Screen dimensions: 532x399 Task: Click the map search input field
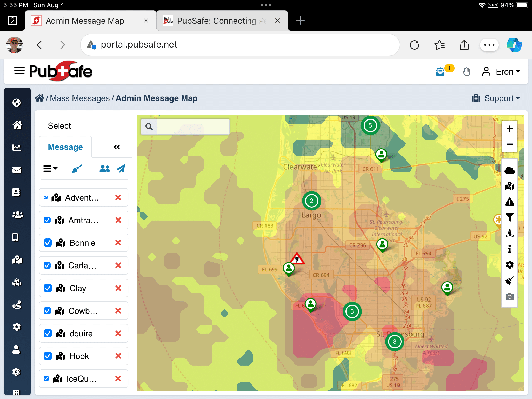pos(193,127)
